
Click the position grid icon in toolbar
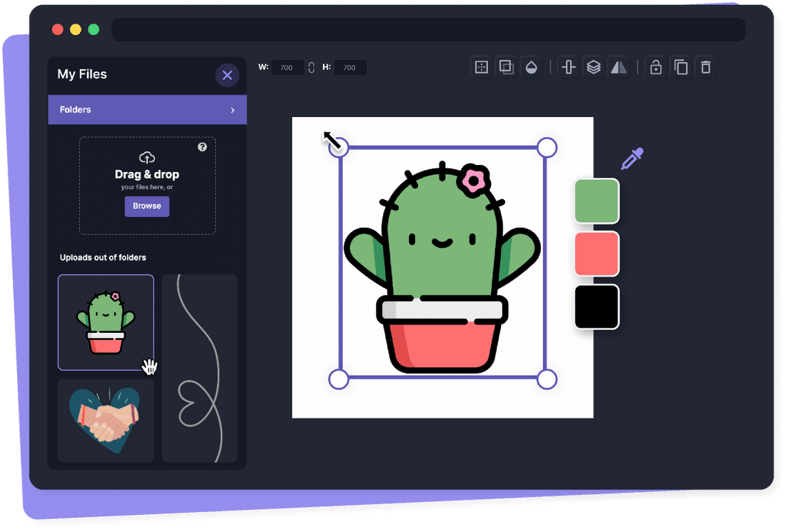coord(482,67)
